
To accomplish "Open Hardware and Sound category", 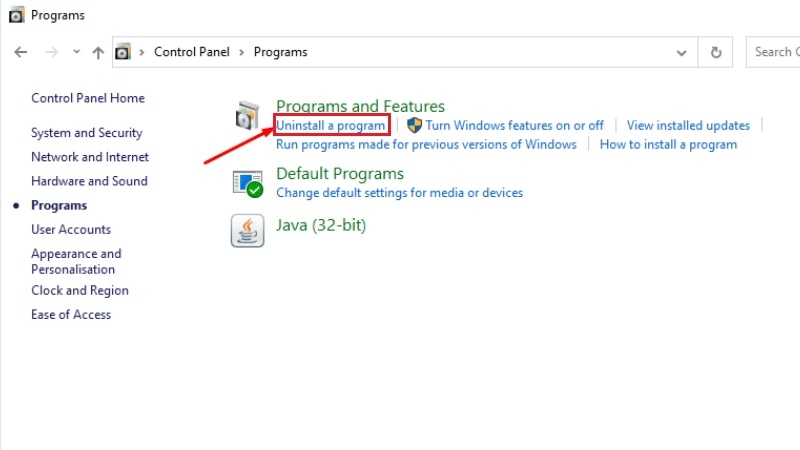I will [89, 181].
